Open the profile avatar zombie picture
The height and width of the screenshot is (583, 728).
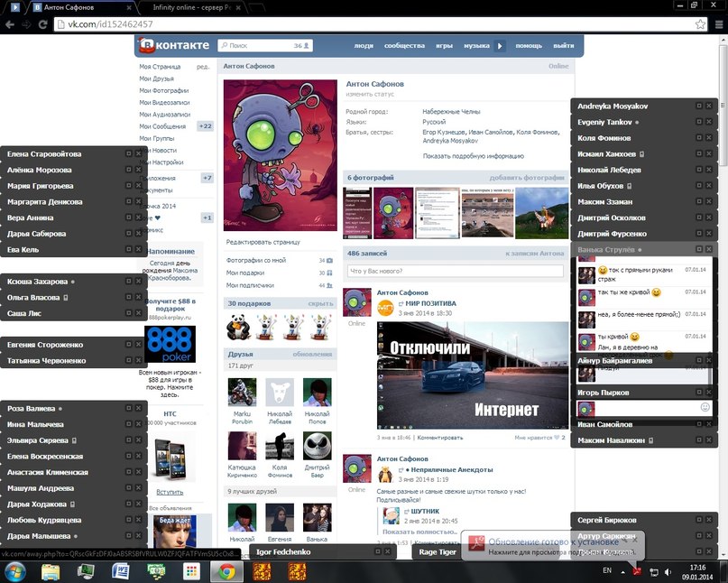coord(281,155)
